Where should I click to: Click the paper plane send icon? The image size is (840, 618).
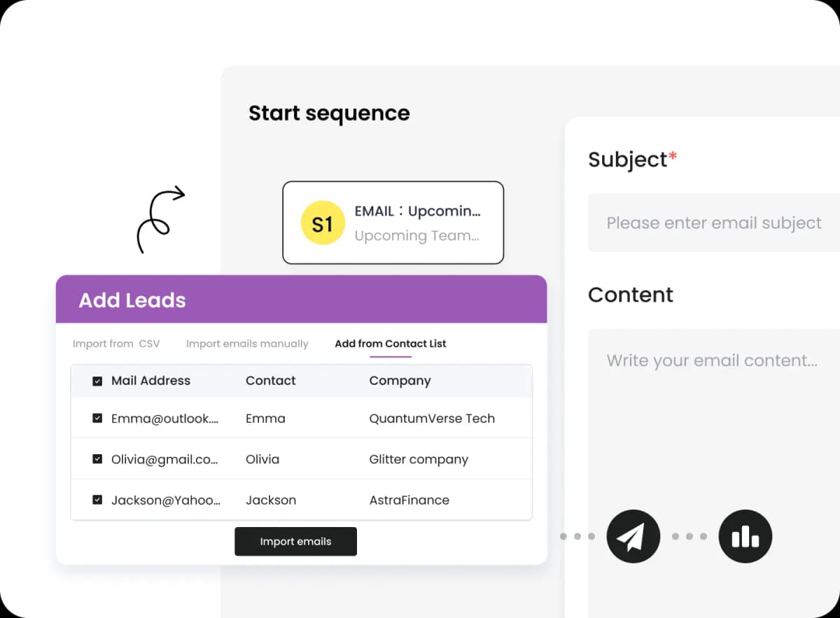[x=633, y=536]
